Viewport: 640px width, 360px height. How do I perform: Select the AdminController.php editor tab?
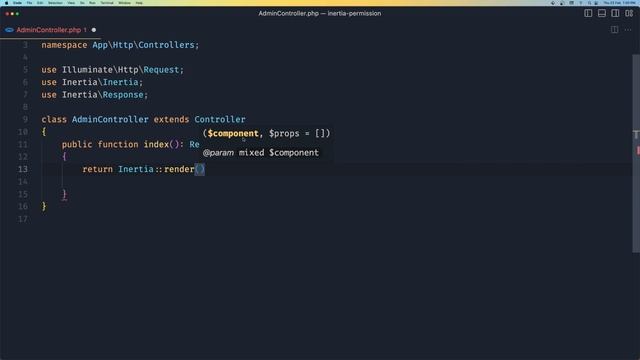[x=51, y=30]
